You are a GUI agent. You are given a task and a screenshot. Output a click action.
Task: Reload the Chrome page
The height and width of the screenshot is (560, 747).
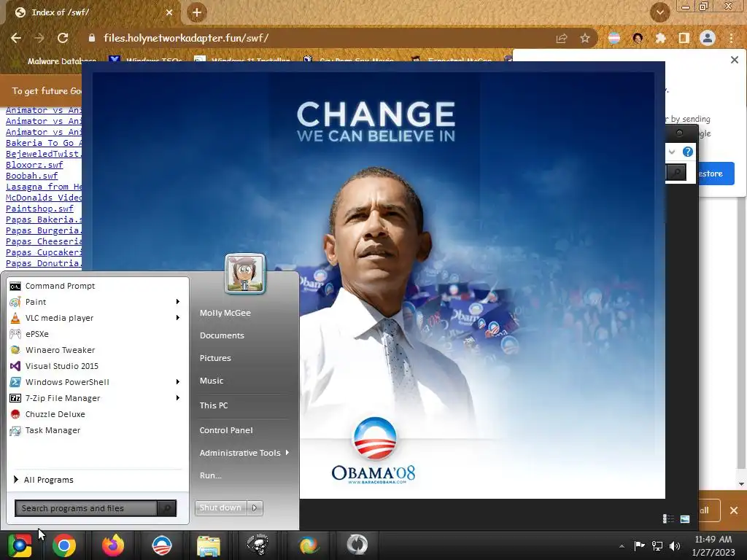pos(63,38)
